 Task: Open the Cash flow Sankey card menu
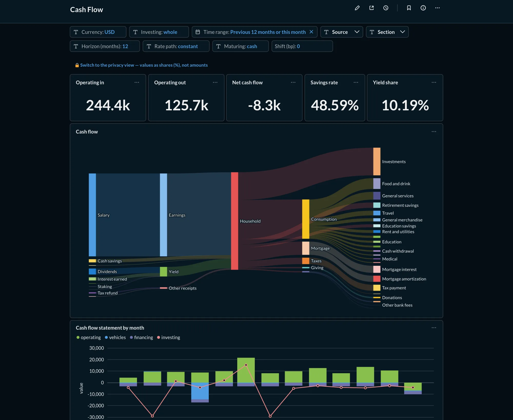[x=434, y=132]
